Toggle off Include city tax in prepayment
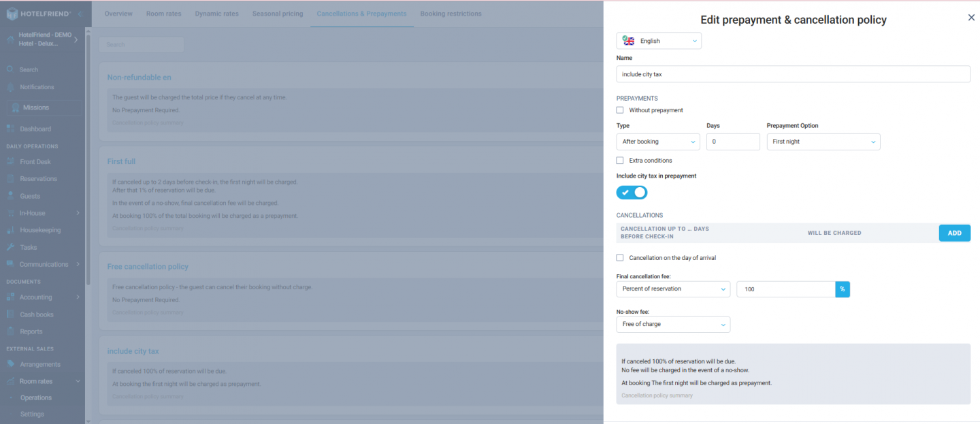 pos(632,193)
